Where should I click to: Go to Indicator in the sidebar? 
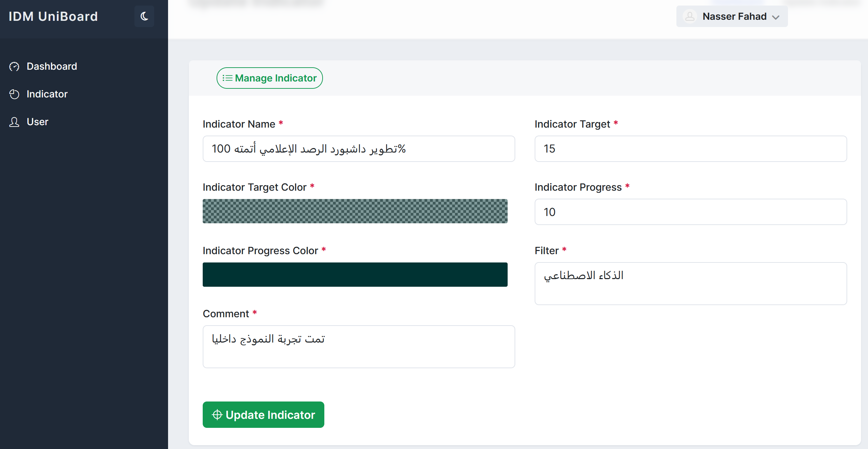point(47,94)
